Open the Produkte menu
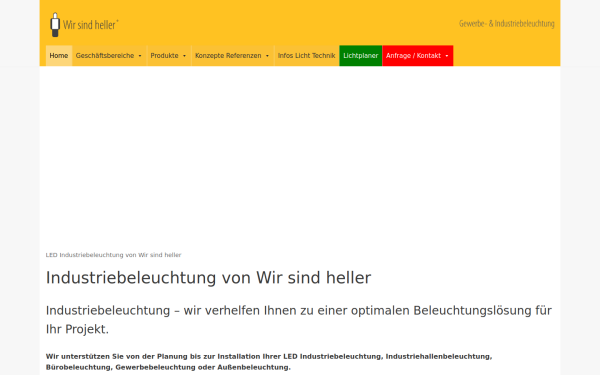The width and height of the screenshot is (600, 375). [169, 56]
